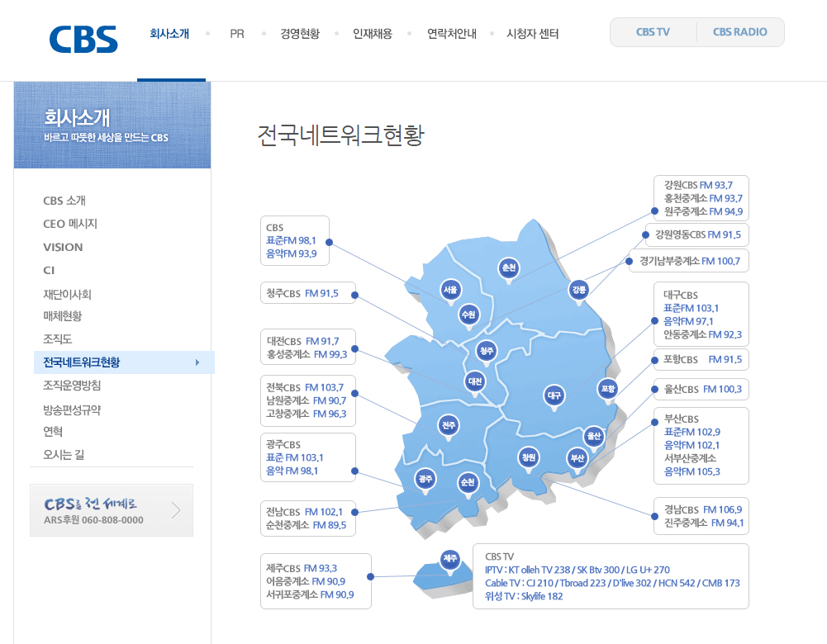Open 연혁 sidebar page

click(53, 432)
